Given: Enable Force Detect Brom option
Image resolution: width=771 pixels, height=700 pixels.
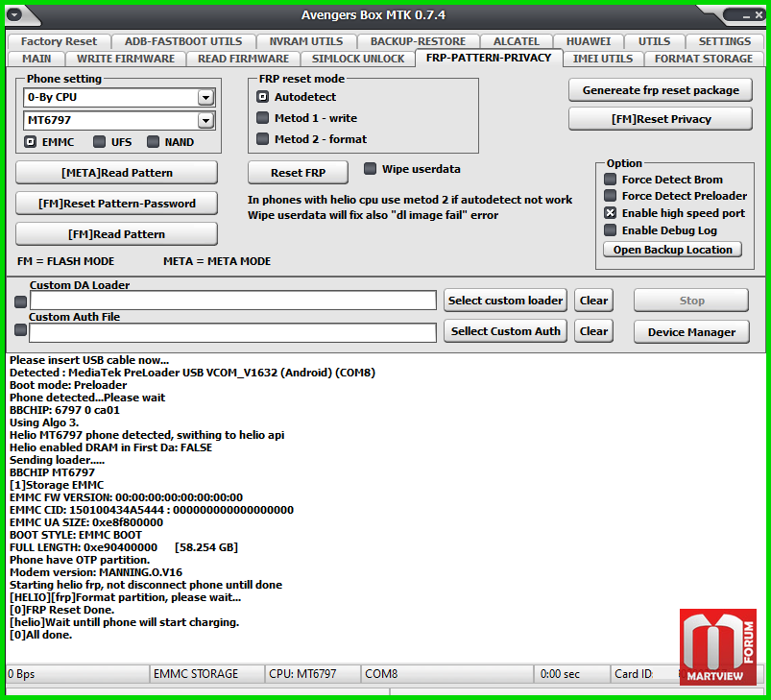Looking at the screenshot, I should (611, 180).
